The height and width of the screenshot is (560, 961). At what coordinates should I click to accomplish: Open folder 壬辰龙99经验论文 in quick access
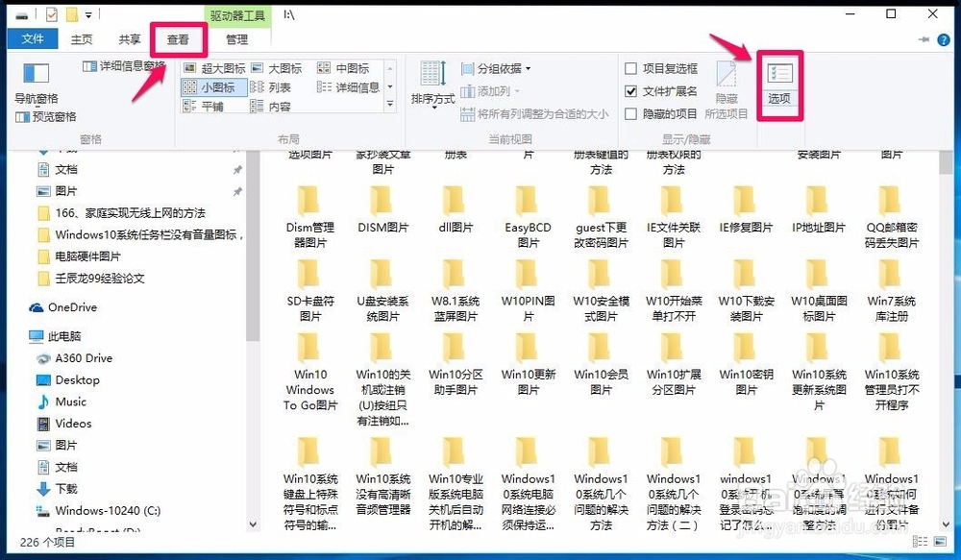click(92, 279)
